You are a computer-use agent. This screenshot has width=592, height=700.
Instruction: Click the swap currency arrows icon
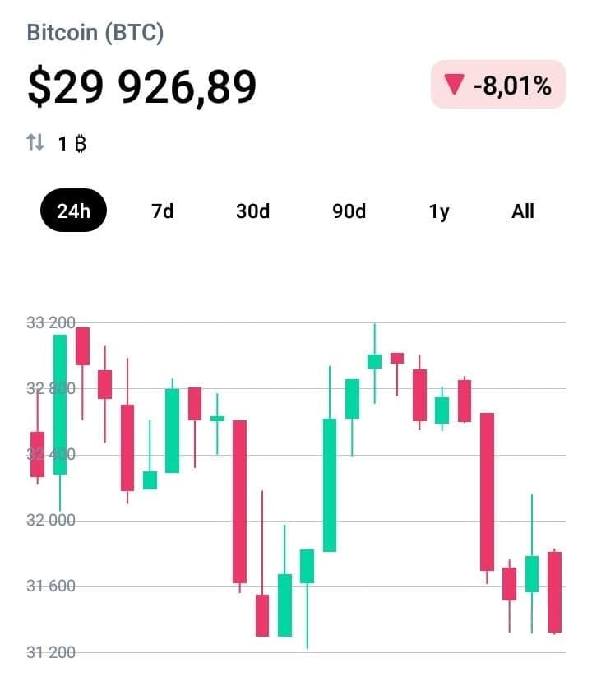35,143
